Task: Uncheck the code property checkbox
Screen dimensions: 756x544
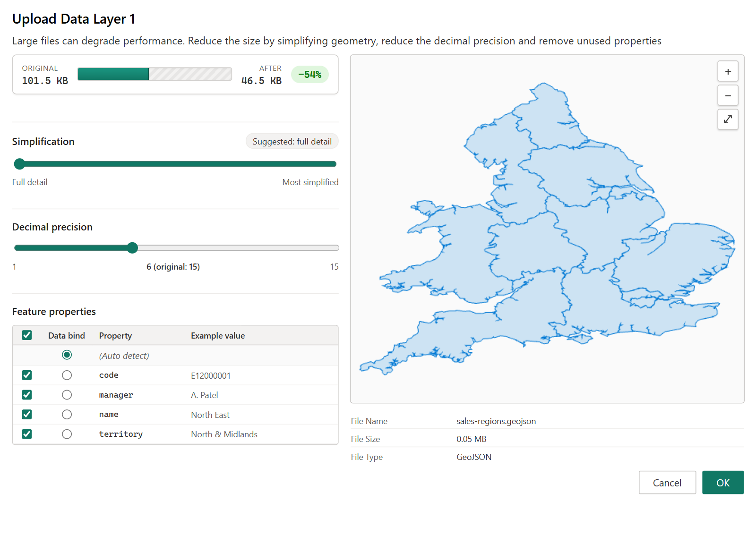Action: click(27, 375)
